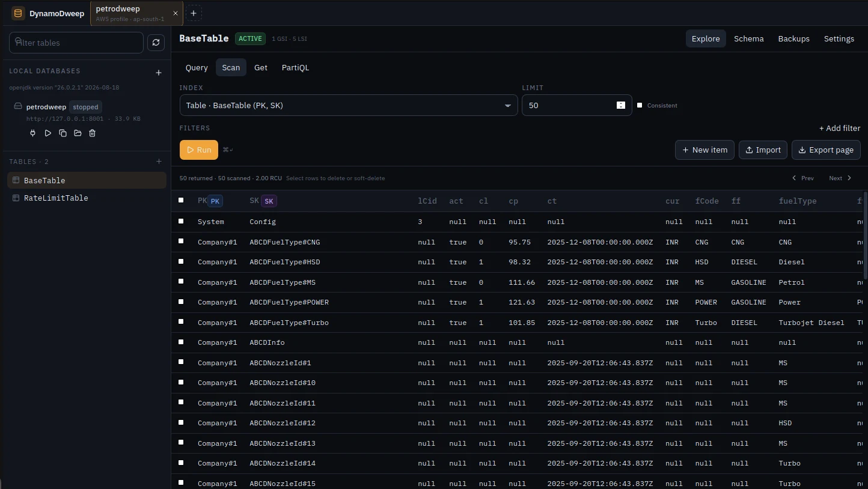Click the Import button
Image resolution: width=868 pixels, height=489 pixels.
763,150
